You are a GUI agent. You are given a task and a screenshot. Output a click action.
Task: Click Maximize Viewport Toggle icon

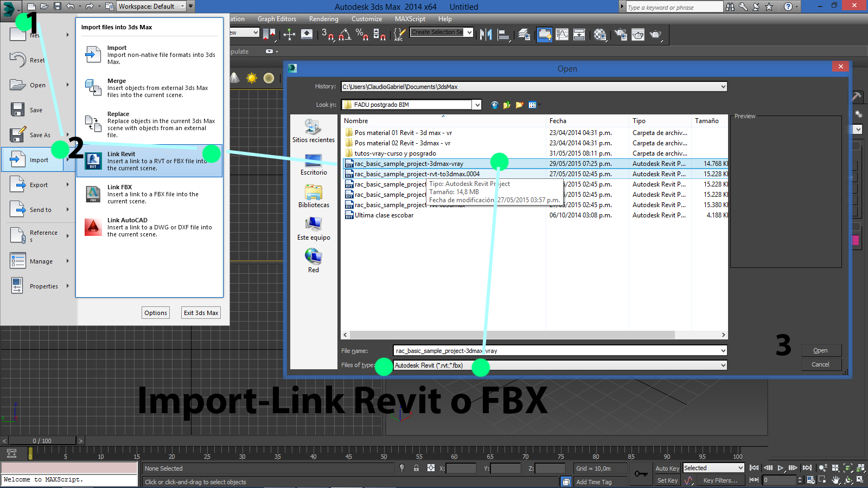coord(860,480)
